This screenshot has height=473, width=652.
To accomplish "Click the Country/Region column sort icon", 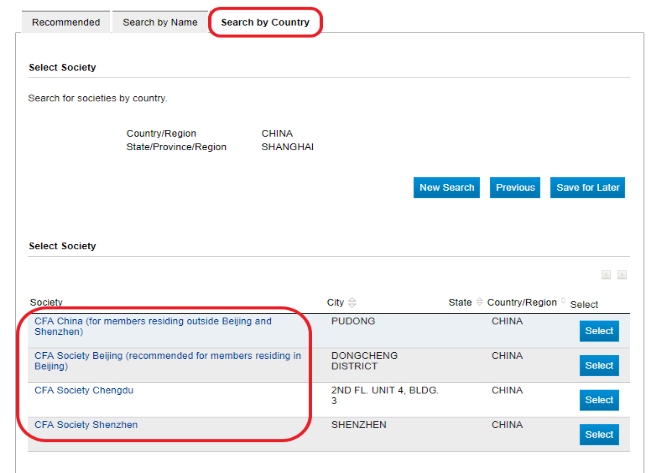I will click(x=564, y=302).
